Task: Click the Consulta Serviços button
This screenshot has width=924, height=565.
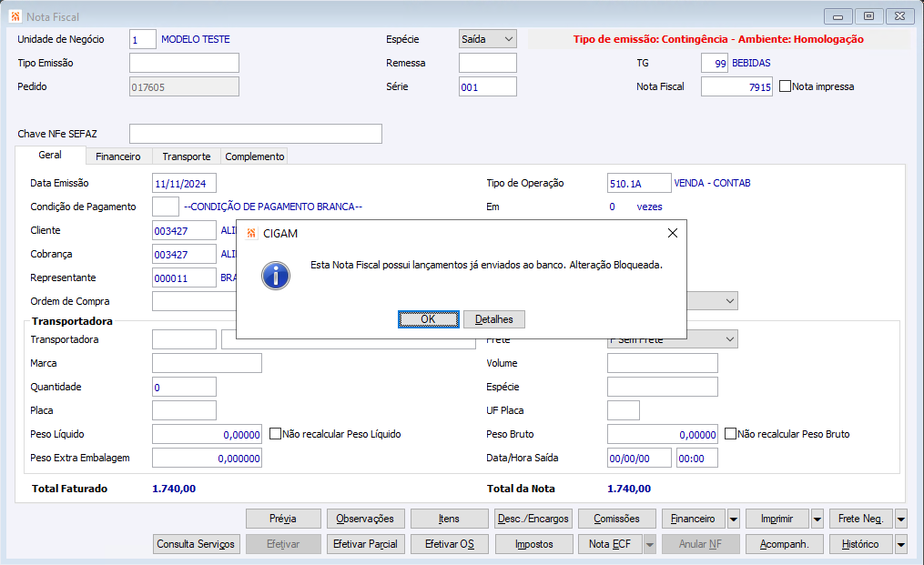Action: (196, 544)
